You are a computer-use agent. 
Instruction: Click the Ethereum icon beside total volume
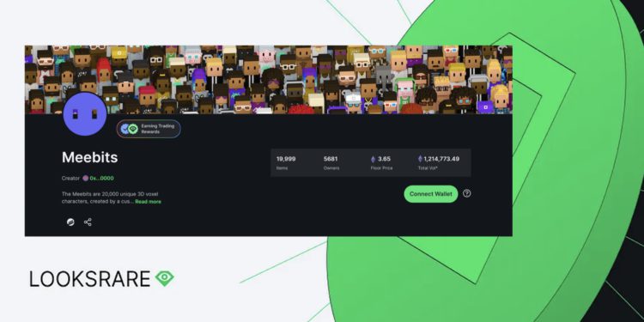tap(420, 159)
